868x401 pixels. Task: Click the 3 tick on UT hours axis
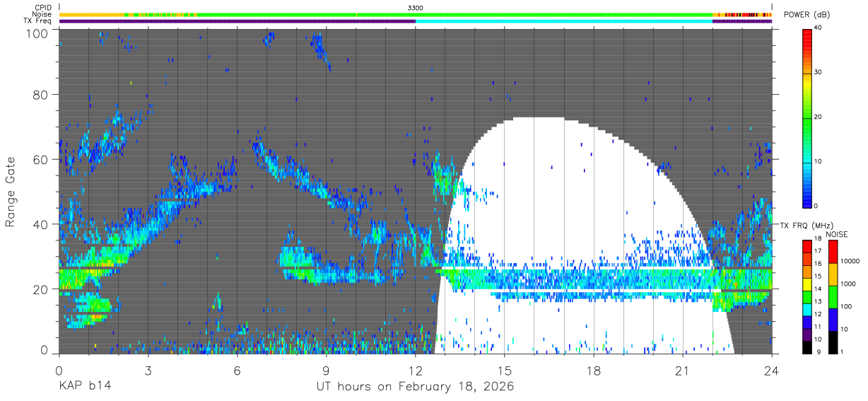(148, 370)
